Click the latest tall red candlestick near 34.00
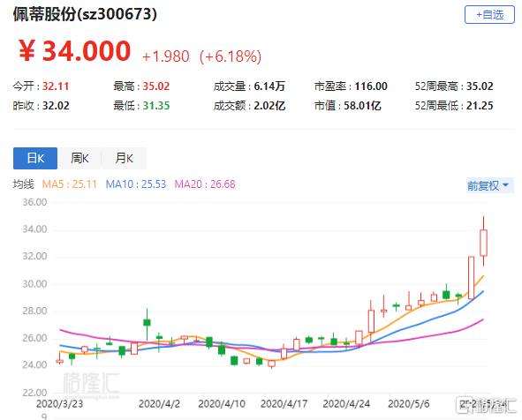 483,243
